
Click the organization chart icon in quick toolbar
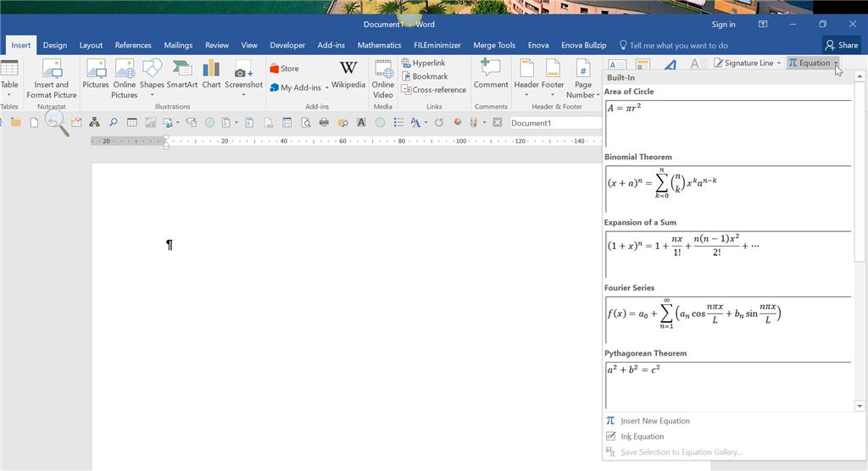click(95, 123)
